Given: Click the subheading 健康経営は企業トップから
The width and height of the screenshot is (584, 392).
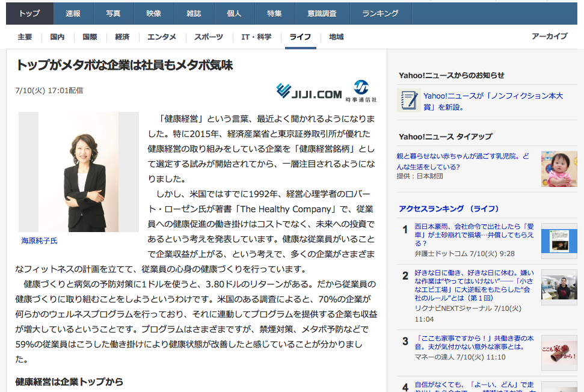Looking at the screenshot, I should pos(69,382).
